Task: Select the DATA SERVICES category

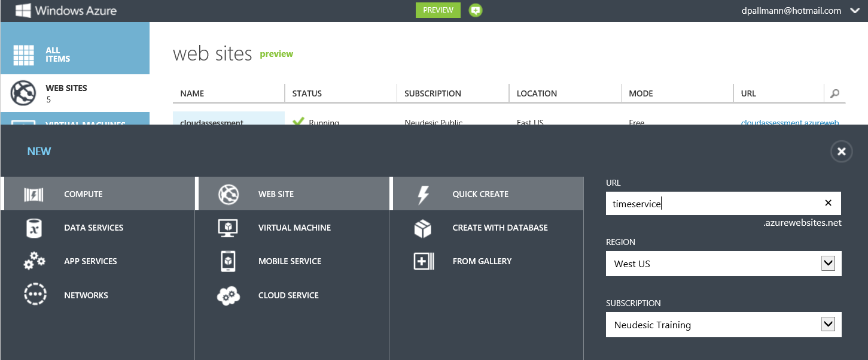Action: point(98,228)
